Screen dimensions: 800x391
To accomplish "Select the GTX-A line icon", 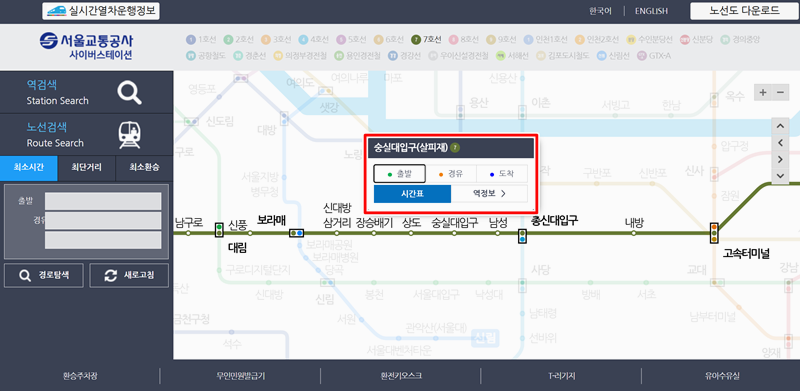I will 641,55.
